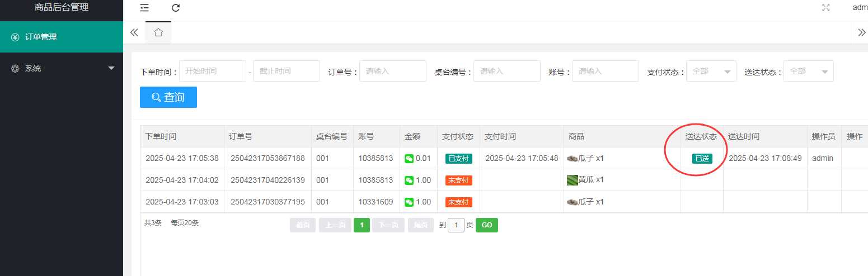868x276 pixels.
Task: Focus the 订单号 input field
Action: (x=392, y=71)
